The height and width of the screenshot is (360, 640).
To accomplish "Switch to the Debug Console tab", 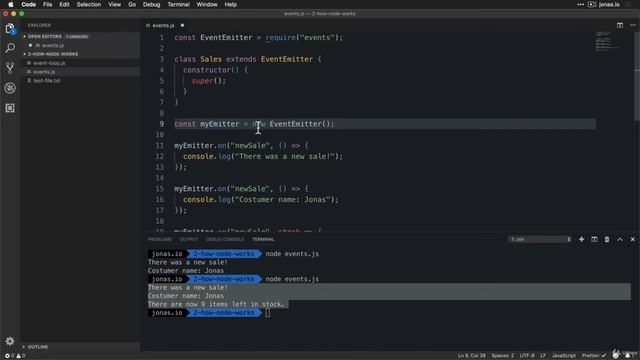I will (225, 239).
